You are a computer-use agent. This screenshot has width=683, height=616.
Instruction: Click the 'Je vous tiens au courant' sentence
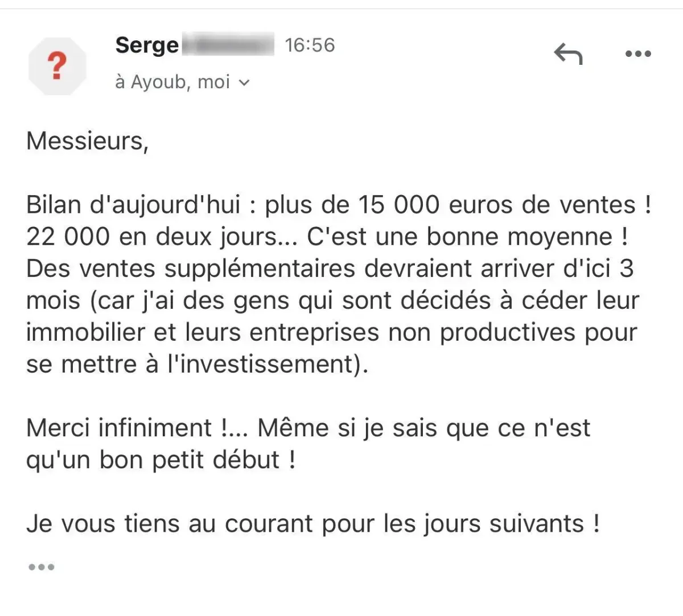[x=313, y=523]
